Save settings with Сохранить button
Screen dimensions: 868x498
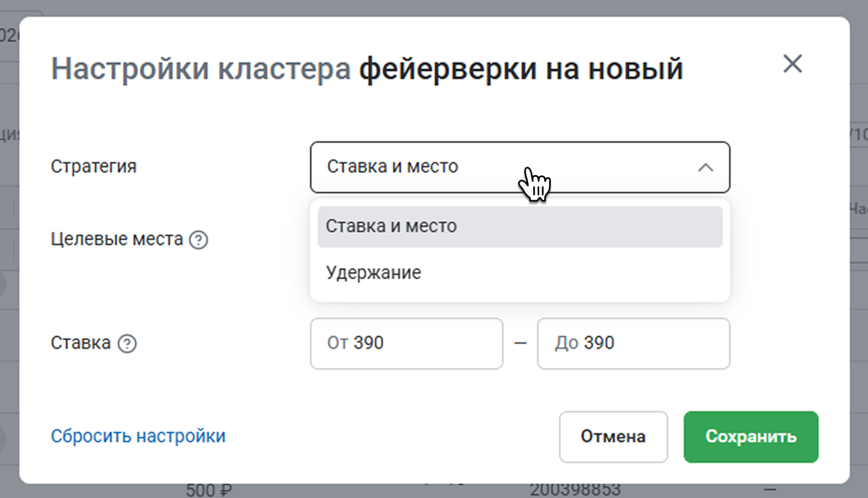751,436
